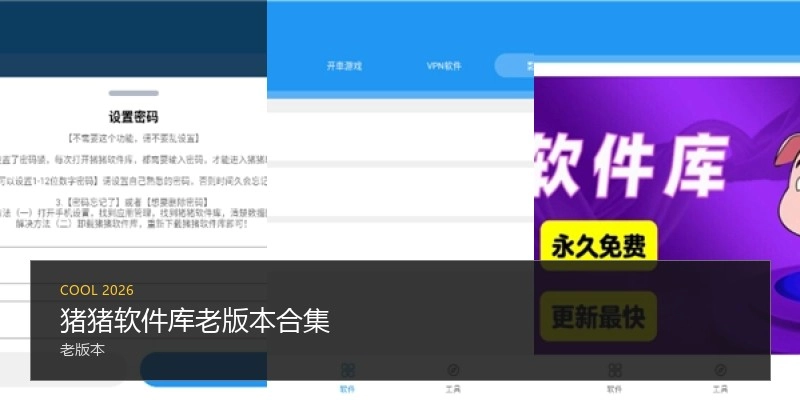The height and width of the screenshot is (400, 800).
Task: Tap the 工具 compass icon in the right screen
Action: point(720,370)
